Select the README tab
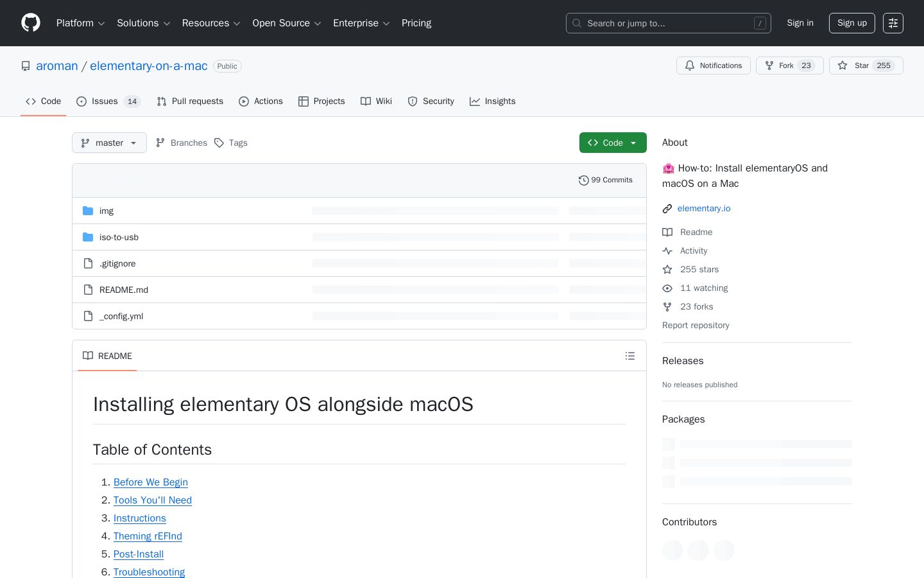 coord(107,356)
